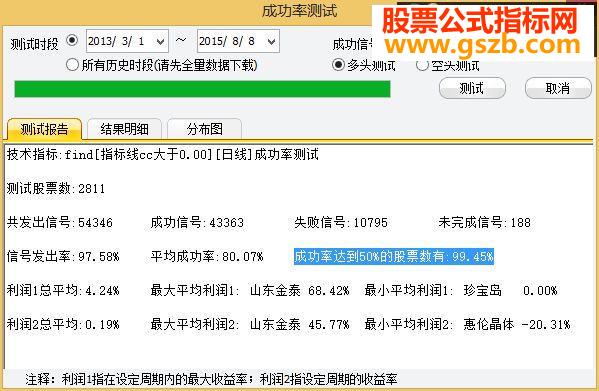This screenshot has width=599, height=391.
Task: Select 所有历史时段 radio option
Action: click(72, 65)
